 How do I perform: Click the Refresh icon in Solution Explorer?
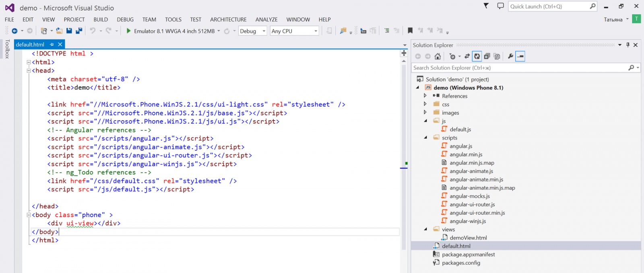pos(477,56)
